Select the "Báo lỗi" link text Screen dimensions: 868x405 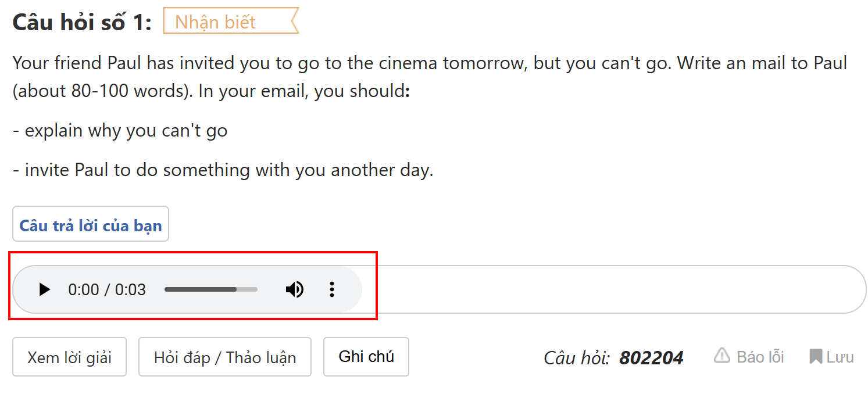tap(760, 357)
